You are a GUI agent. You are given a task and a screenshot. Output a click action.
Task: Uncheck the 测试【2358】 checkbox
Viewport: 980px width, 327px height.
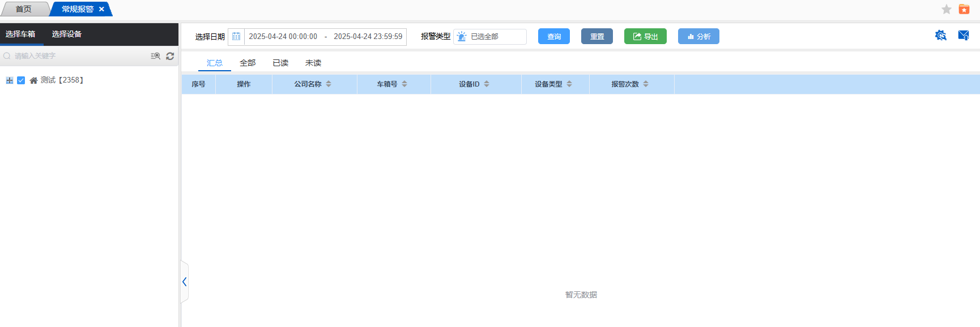tap(21, 80)
